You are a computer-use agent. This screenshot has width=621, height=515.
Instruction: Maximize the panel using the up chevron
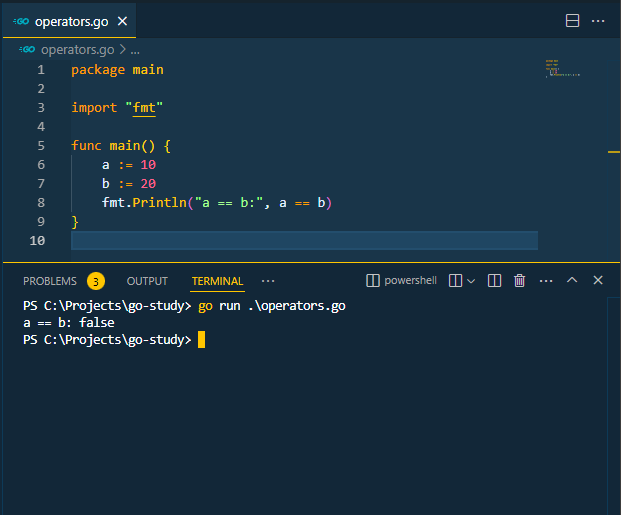pyautogui.click(x=572, y=281)
